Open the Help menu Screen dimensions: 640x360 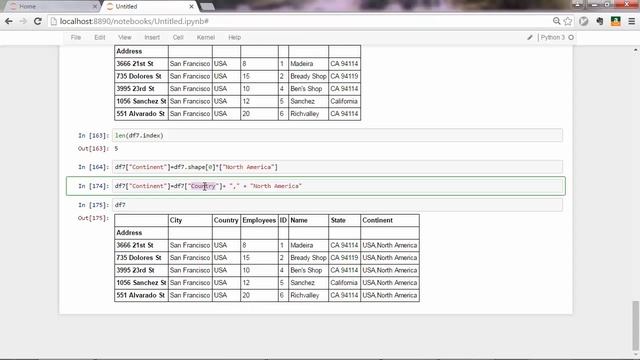234,37
